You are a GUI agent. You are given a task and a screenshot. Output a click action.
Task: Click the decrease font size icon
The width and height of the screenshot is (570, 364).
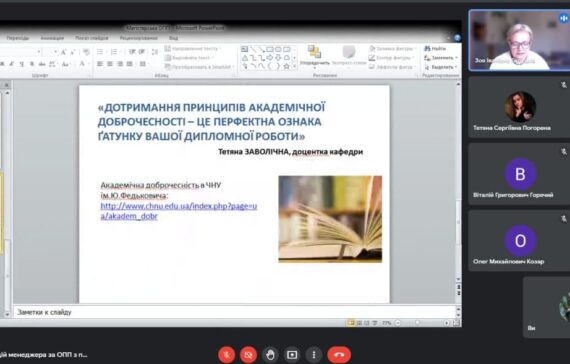(x=72, y=52)
